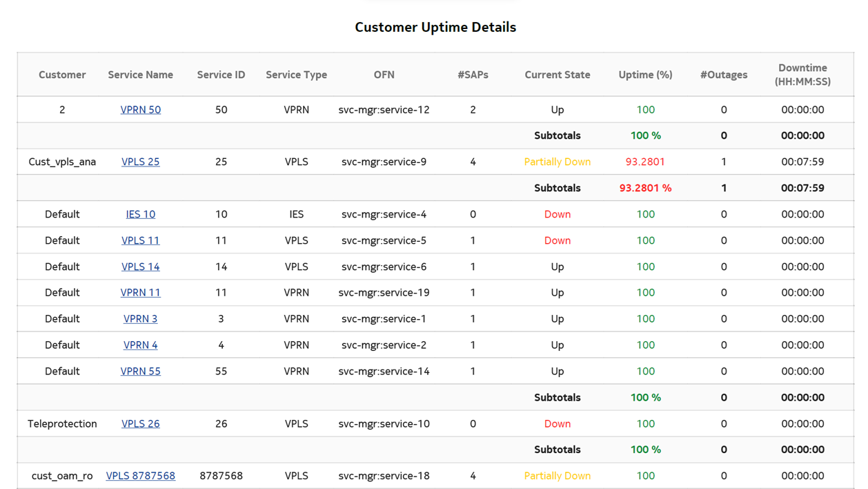Select Partially Down state for VPLS 25
Viewport: 868px width, 489px height.
pos(557,162)
